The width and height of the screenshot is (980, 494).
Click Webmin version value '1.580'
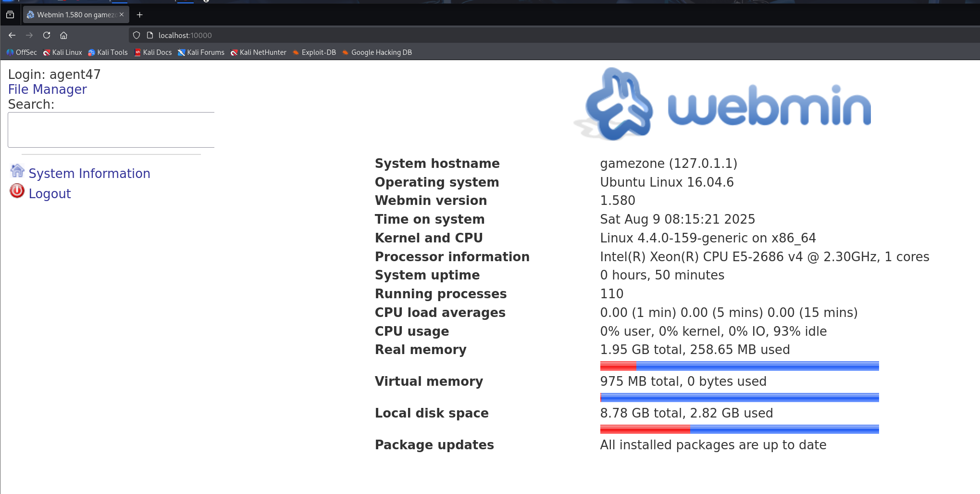click(618, 201)
